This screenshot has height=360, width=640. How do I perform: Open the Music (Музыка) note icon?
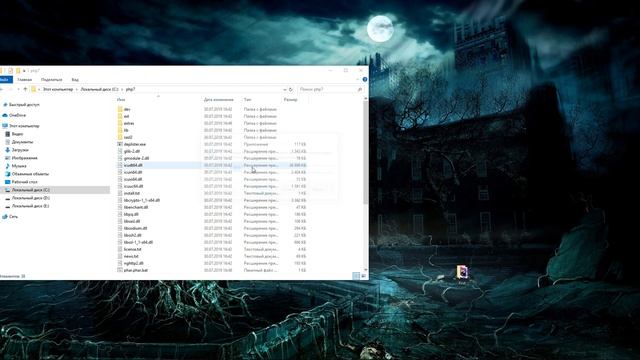(7, 166)
